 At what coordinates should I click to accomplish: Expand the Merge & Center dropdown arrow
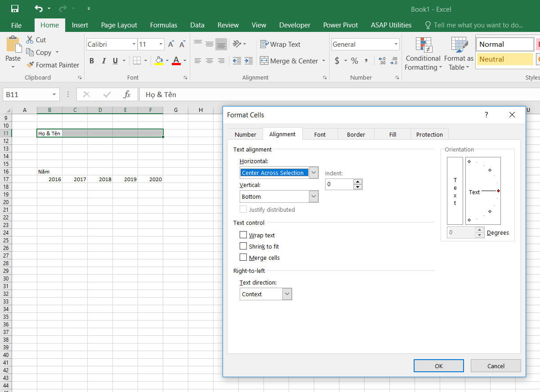(x=324, y=61)
